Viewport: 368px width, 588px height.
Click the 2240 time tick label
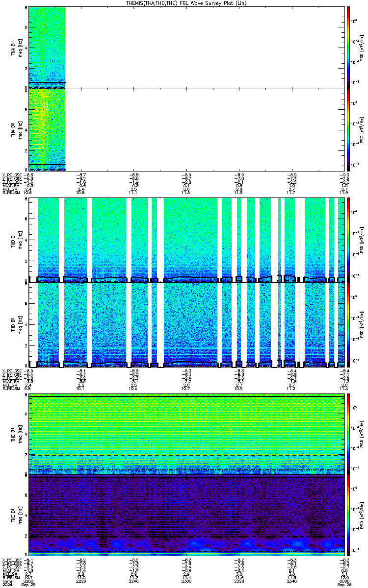[x=133, y=582]
